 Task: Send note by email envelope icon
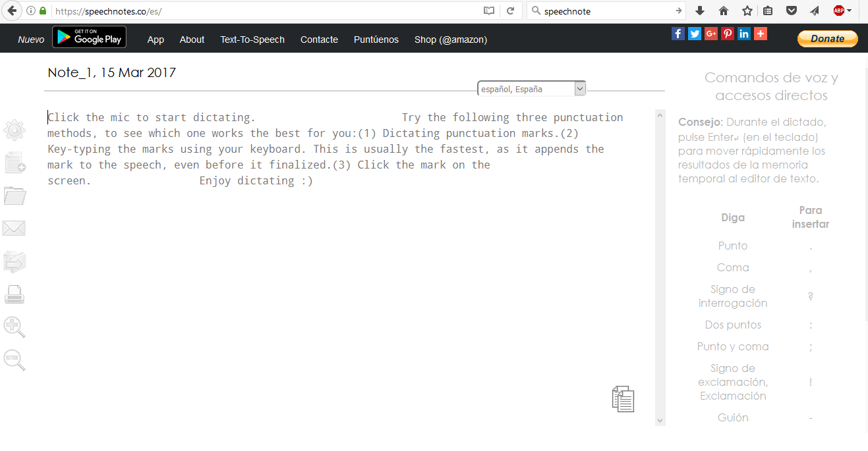tap(14, 228)
